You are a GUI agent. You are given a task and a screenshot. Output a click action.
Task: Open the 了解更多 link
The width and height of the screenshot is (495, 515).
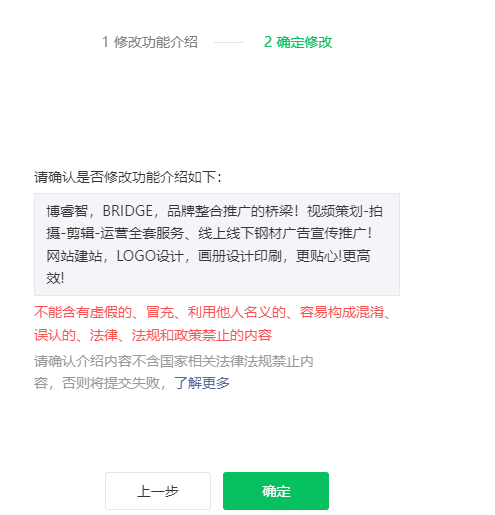(x=202, y=383)
